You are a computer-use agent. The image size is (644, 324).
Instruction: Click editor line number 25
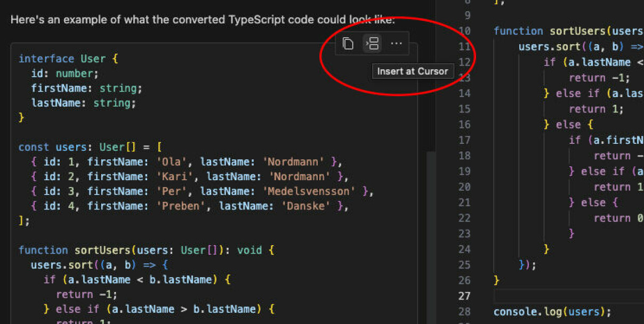464,264
